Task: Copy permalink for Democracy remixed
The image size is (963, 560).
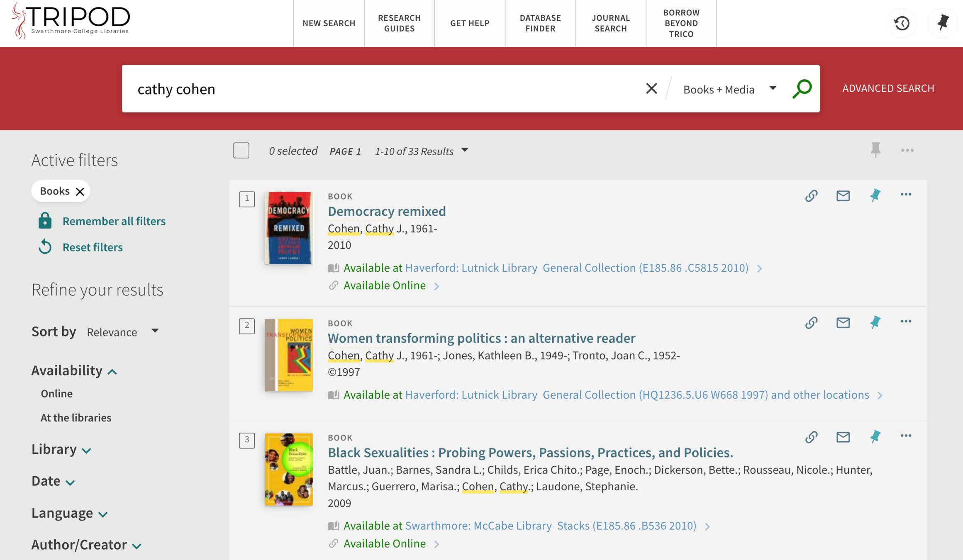Action: point(811,195)
